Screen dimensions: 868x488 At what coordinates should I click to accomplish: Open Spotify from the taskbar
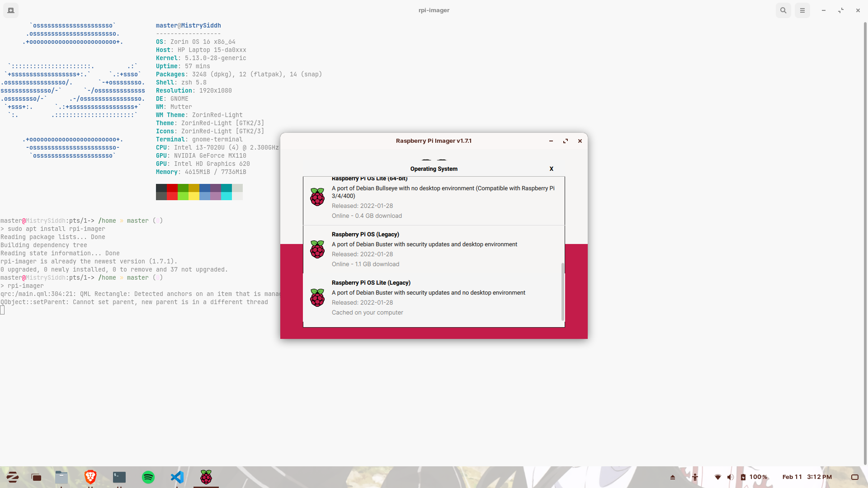(148, 477)
